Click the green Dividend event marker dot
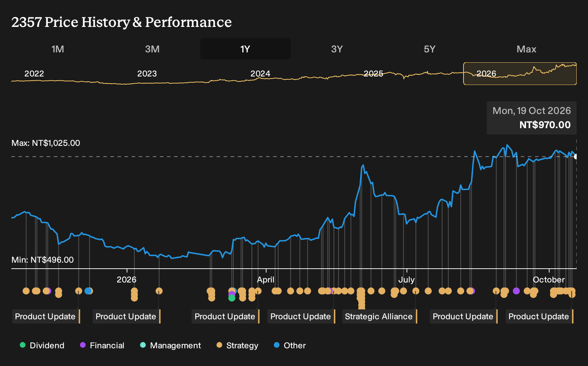The image size is (588, 366). pos(232,298)
